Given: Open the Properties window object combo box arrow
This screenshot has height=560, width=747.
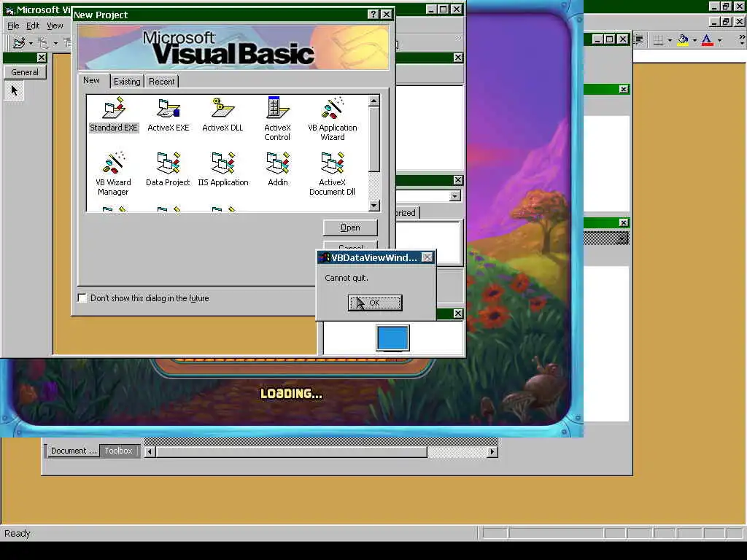Looking at the screenshot, I should (455, 196).
